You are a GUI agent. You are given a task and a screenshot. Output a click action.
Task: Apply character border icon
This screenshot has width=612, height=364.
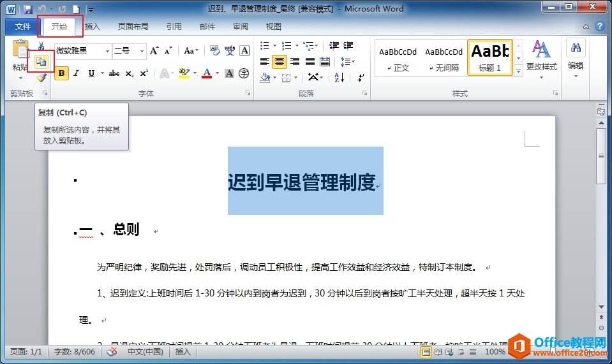pos(244,50)
